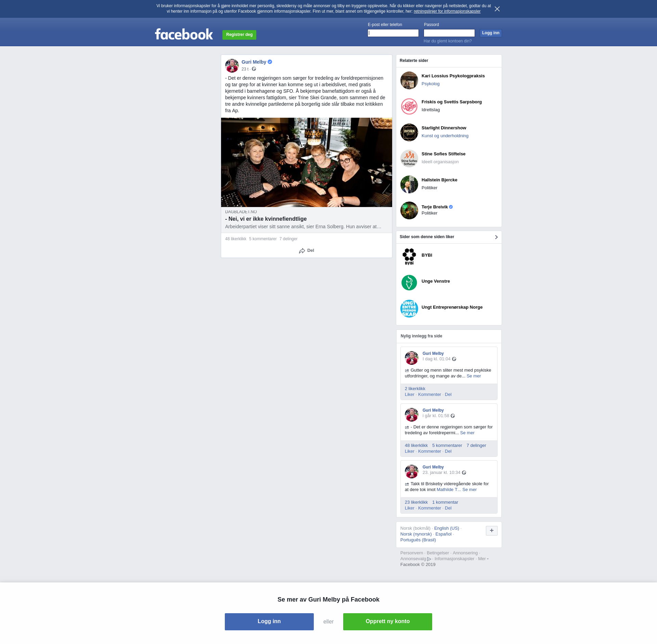Viewport: 657px width, 644px height.
Task: Open Guri Melby's profile picture on the post
Action: [x=232, y=66]
